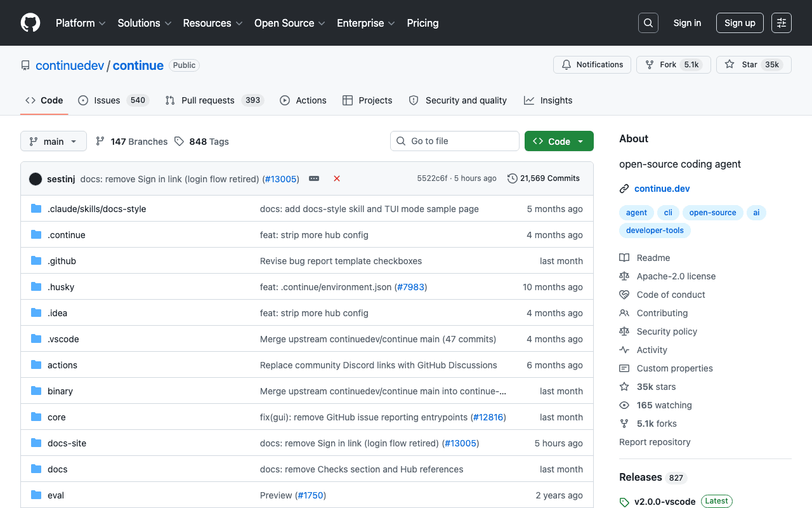This screenshot has height=508, width=812.
Task: Open the Releases heading link
Action: pos(653,478)
